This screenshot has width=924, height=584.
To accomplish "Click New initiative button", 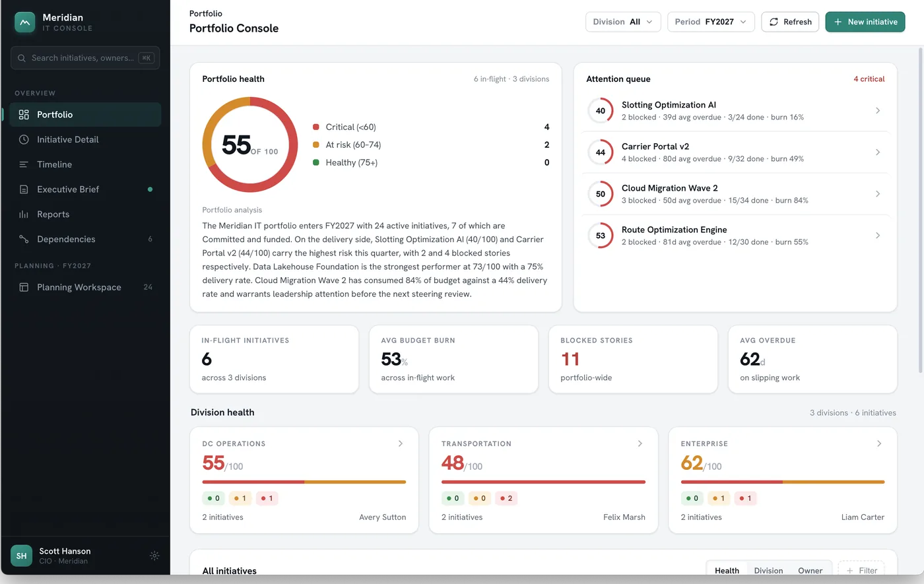I will pos(865,22).
